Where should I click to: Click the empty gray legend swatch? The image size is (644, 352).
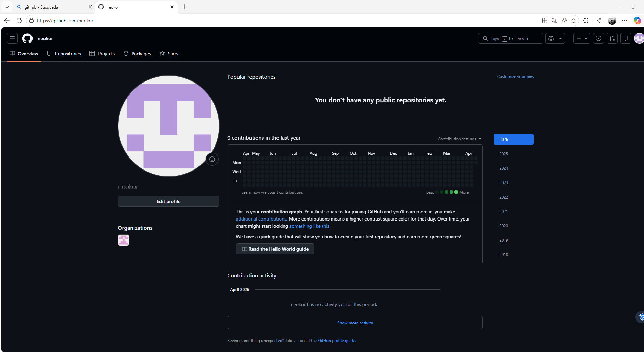coord(437,192)
